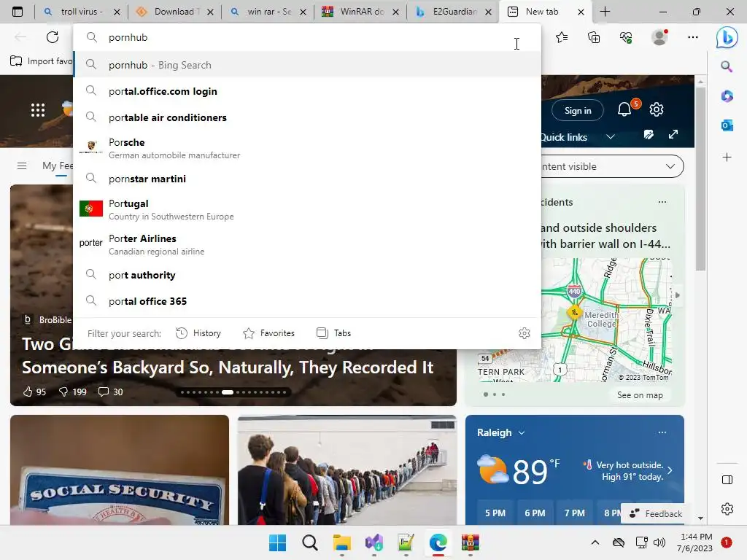The image size is (747, 560).
Task: Select portable air conditioners suggestion
Action: pos(308,117)
